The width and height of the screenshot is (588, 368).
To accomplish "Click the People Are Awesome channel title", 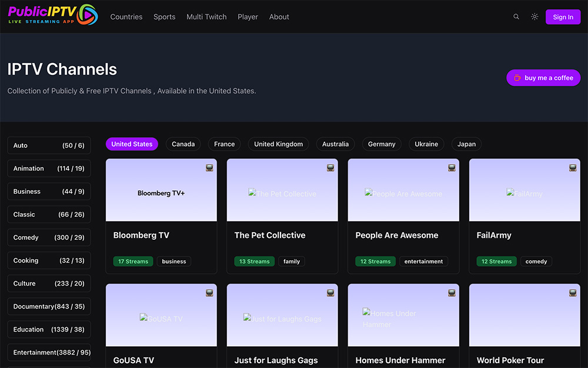I will 397,235.
